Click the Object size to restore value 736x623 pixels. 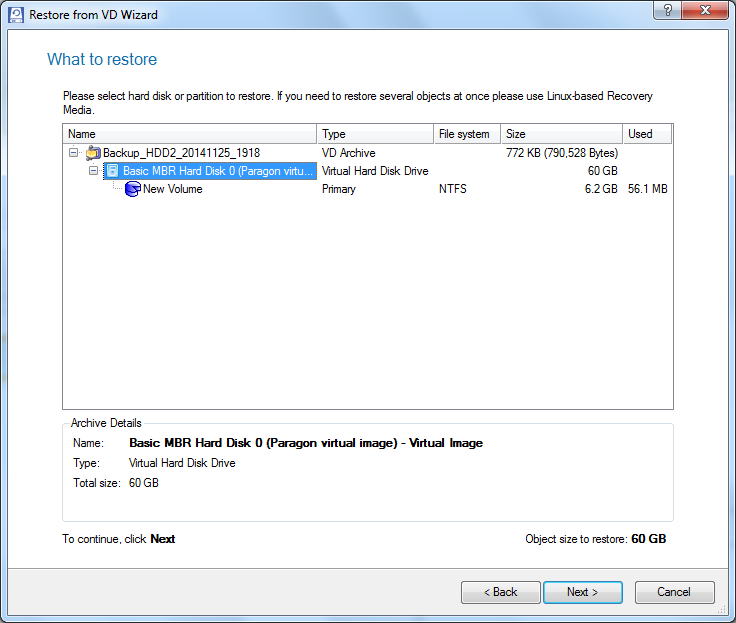[x=648, y=539]
